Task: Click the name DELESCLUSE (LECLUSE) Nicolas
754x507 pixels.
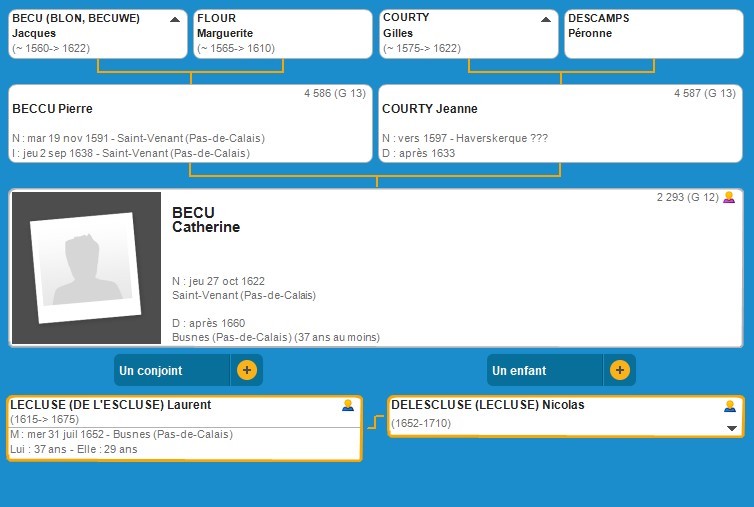Action: click(488, 405)
